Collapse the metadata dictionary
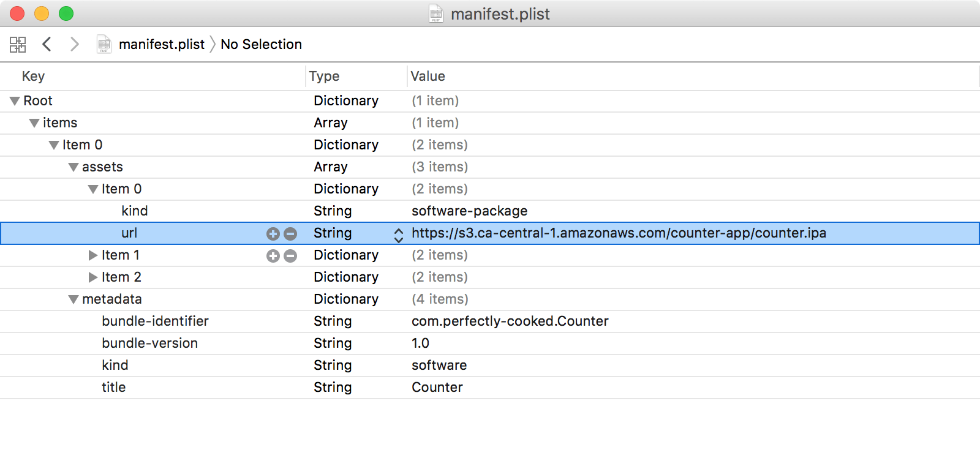Viewport: 980px width, 458px height. (73, 299)
